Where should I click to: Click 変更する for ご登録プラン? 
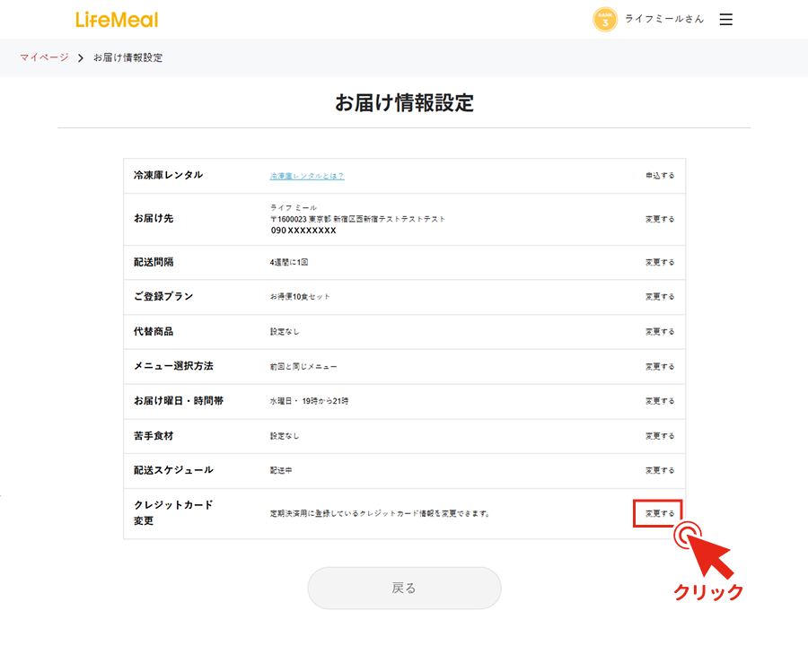click(660, 296)
